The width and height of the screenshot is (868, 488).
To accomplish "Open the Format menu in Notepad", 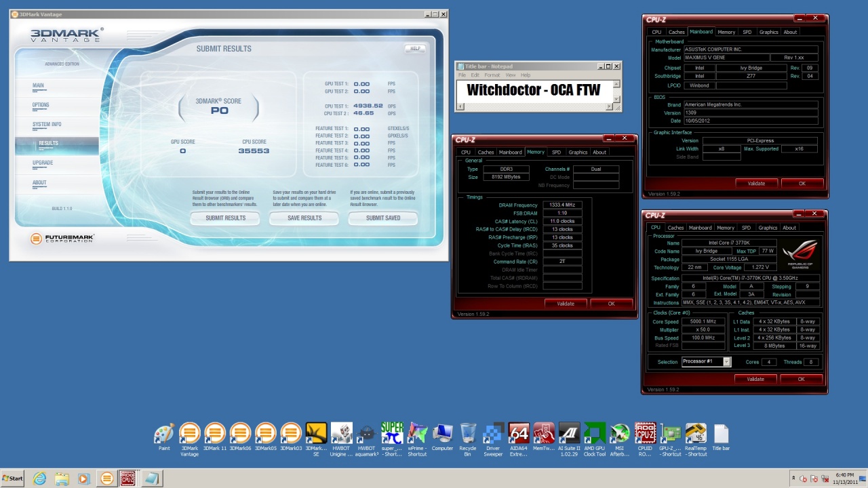I will (x=492, y=75).
